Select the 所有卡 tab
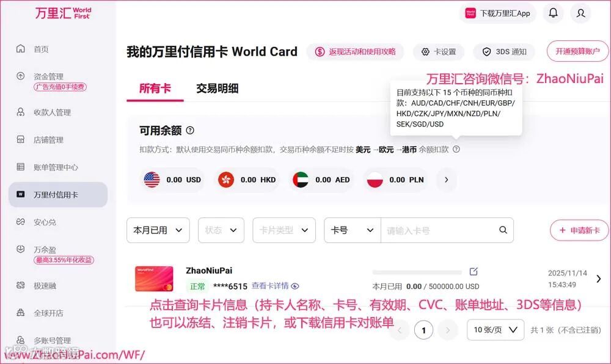The width and height of the screenshot is (611, 364). pos(155,89)
